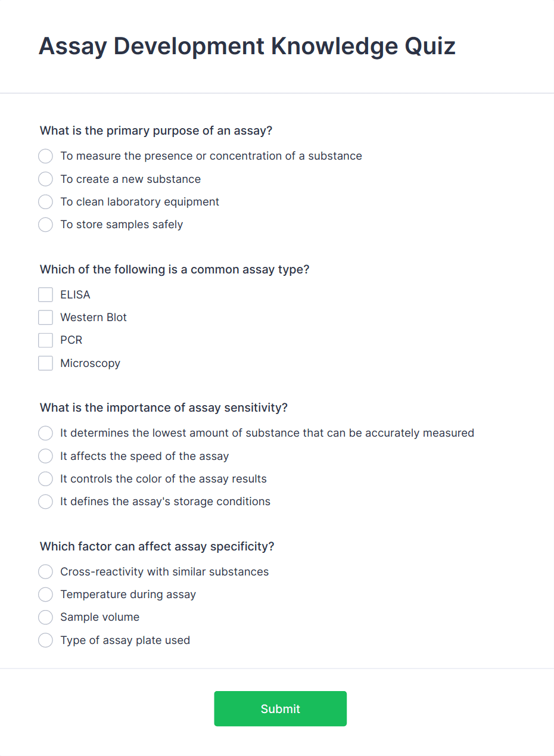
Task: Select "Type of assay plate used" option
Action: pos(45,640)
